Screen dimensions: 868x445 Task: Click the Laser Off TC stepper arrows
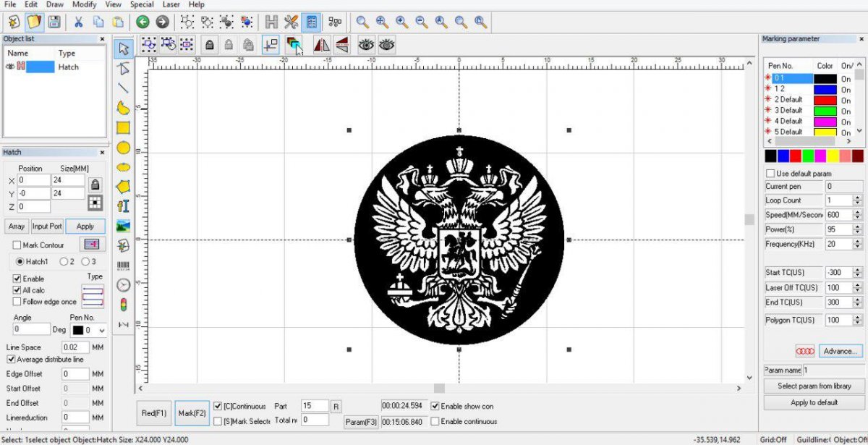click(858, 288)
